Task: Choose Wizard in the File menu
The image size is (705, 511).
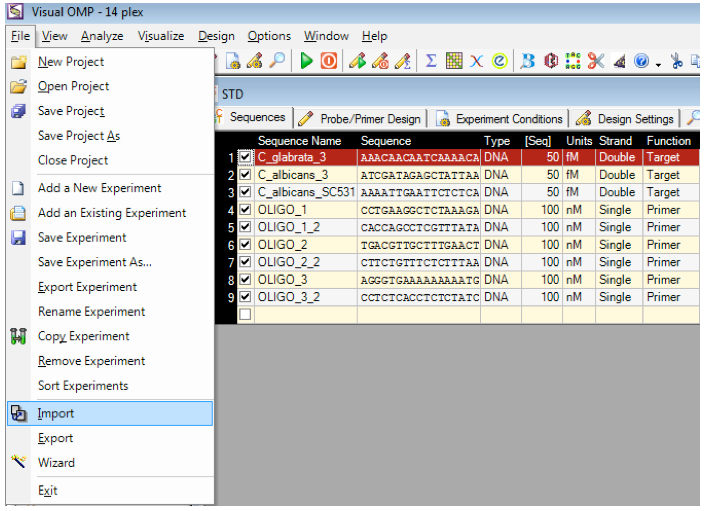Action: (56, 463)
